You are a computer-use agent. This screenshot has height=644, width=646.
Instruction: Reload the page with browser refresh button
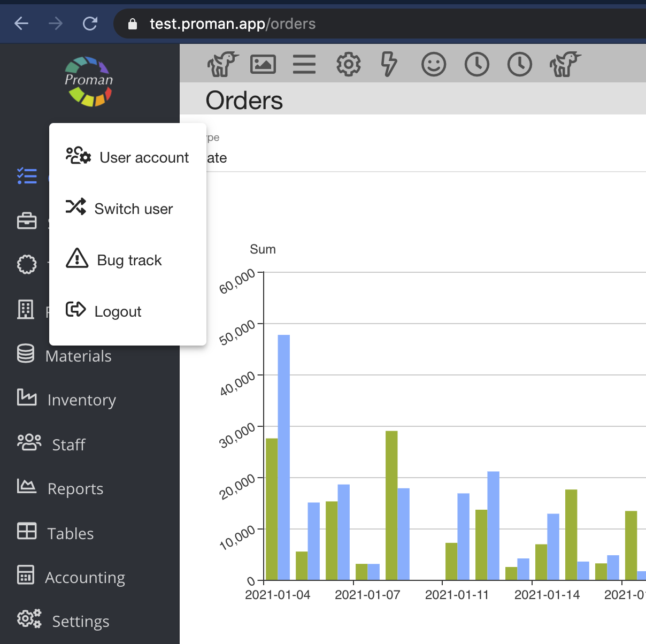tap(90, 24)
